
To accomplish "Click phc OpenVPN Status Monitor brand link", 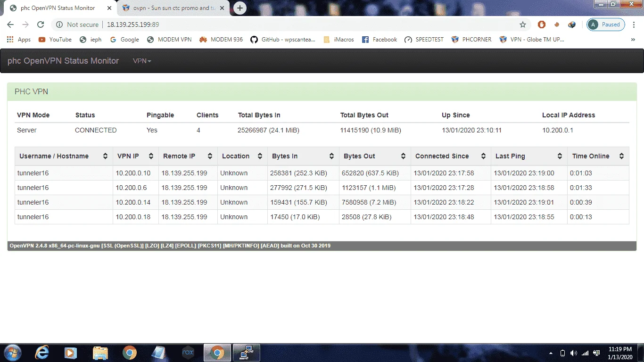I will 63,61.
